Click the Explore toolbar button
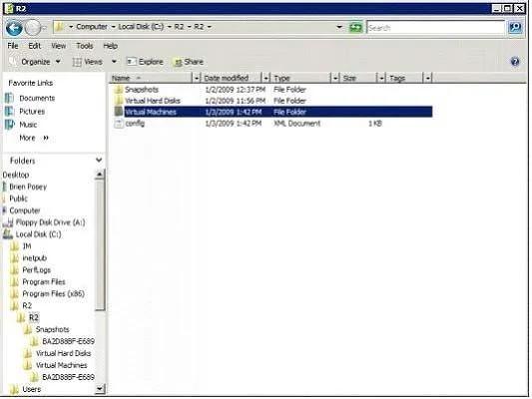 (145, 62)
